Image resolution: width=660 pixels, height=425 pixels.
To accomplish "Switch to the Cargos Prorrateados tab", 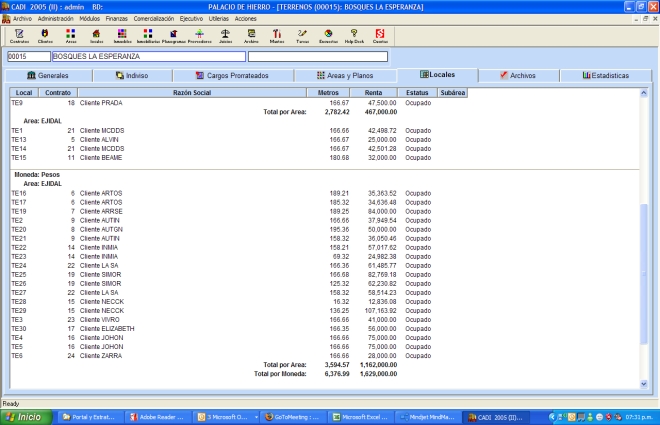I will [x=232, y=75].
